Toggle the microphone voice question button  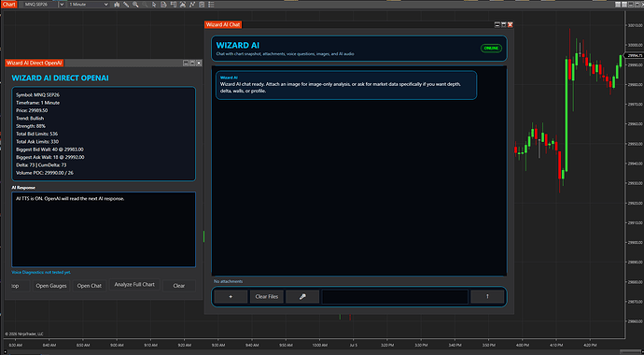click(302, 297)
